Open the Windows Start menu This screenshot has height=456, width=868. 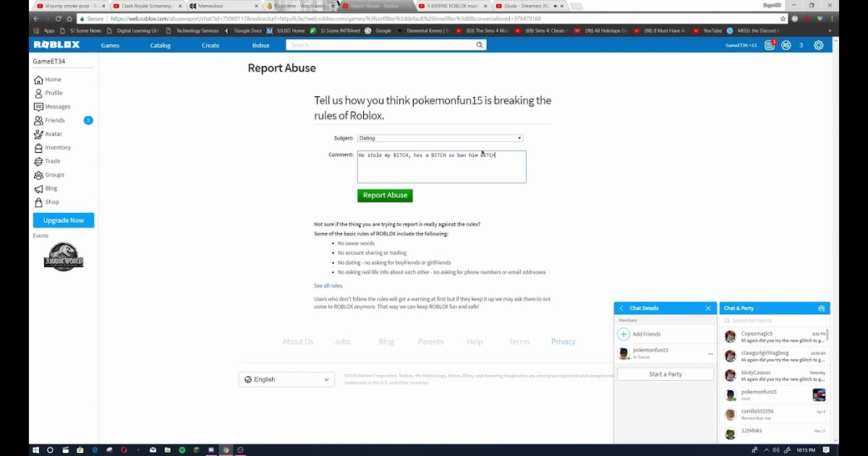pos(35,449)
